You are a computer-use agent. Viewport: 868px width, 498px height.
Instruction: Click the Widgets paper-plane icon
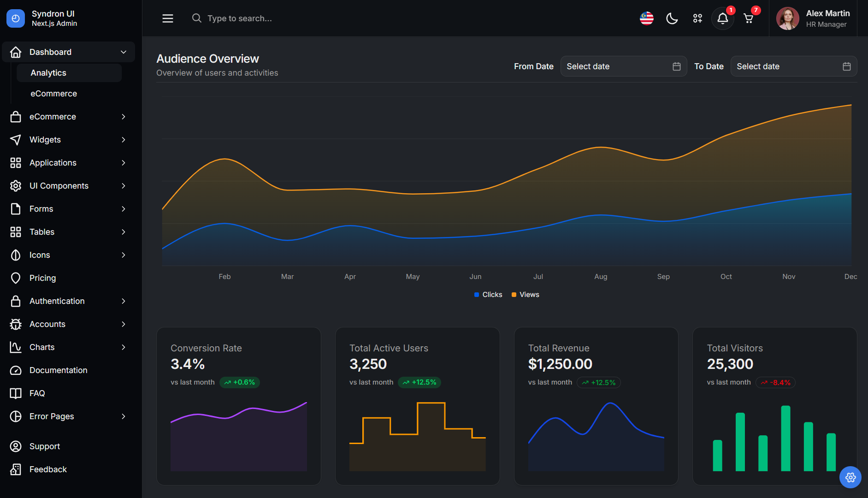pyautogui.click(x=16, y=140)
